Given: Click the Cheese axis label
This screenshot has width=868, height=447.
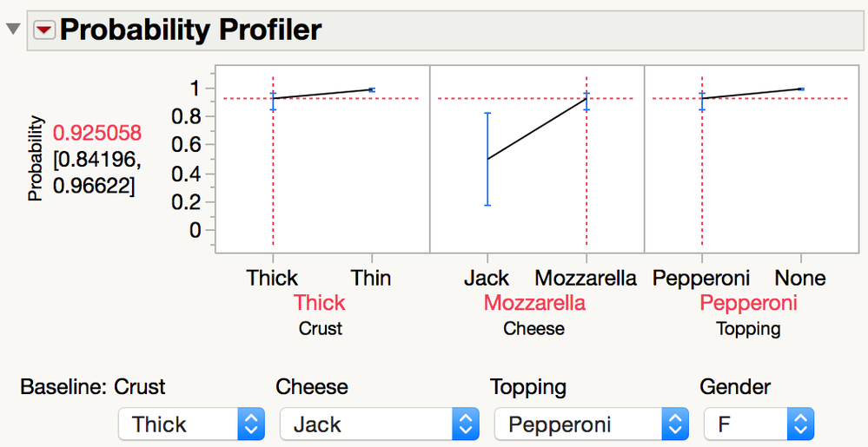Looking at the screenshot, I should [x=534, y=329].
